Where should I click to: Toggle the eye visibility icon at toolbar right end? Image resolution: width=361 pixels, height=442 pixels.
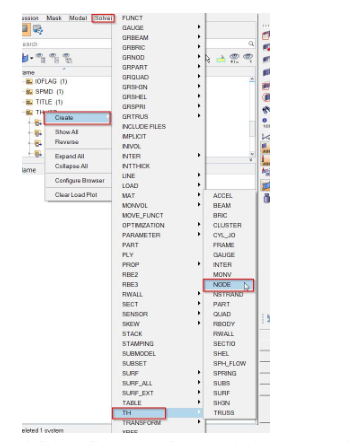(x=248, y=58)
